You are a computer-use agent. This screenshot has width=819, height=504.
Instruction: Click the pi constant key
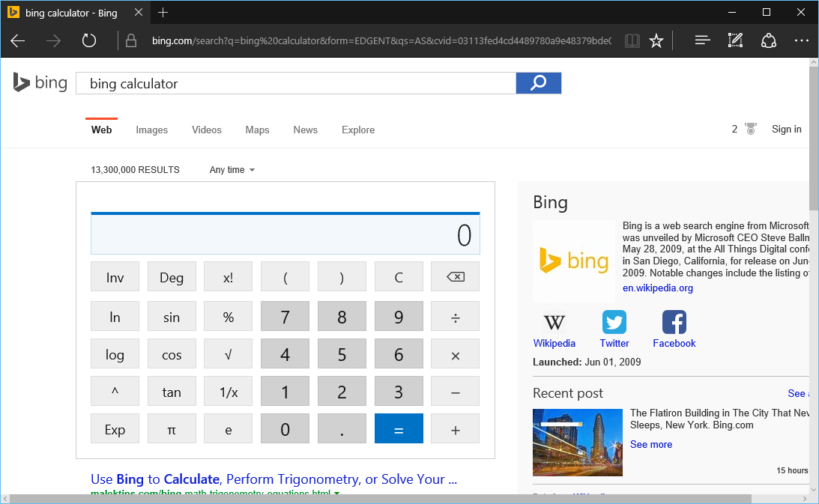172,429
